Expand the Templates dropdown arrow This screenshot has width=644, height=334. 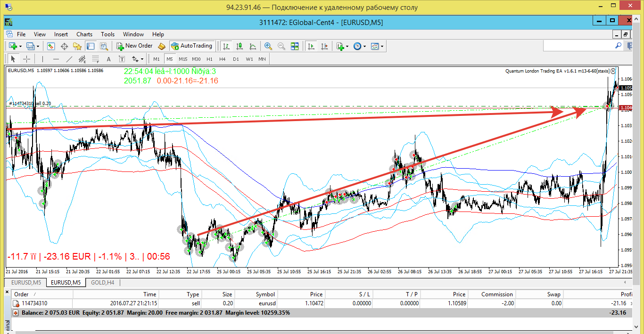[x=382, y=46]
